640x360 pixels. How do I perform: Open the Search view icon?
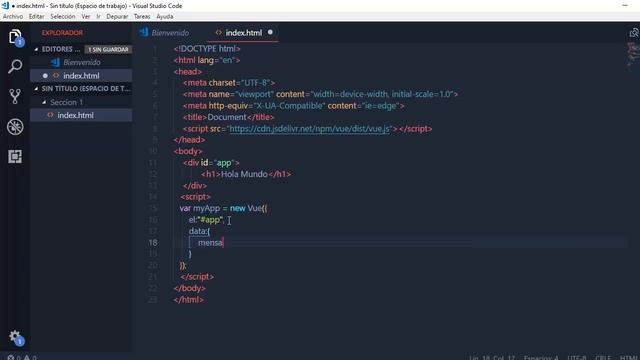15,67
